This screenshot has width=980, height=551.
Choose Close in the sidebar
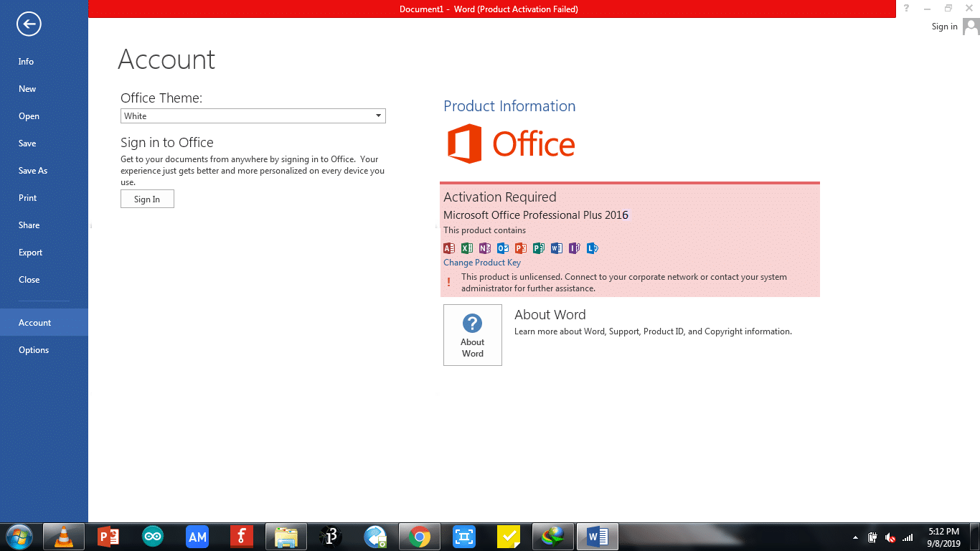pos(44,280)
